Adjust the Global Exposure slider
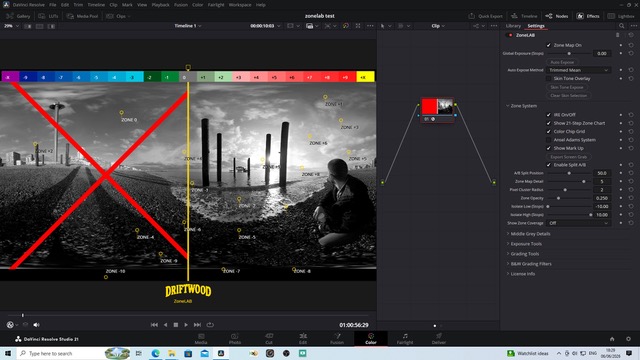Image resolution: width=640 pixels, height=360 pixels. pyautogui.click(x=569, y=53)
